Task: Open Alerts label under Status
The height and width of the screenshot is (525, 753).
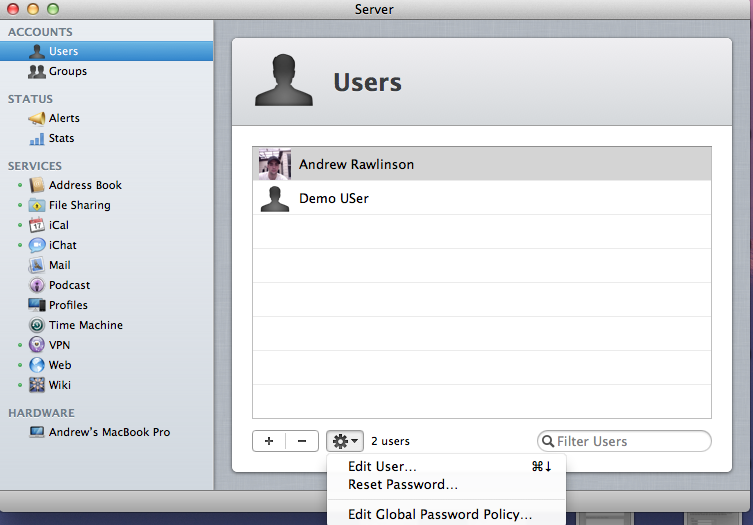Action: (64, 118)
